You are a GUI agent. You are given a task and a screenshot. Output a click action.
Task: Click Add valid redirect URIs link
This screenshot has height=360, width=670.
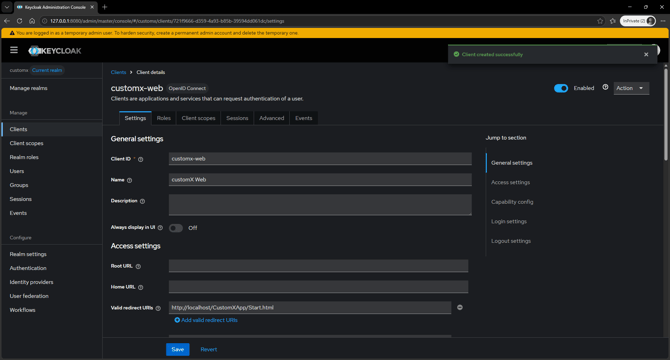(206, 320)
